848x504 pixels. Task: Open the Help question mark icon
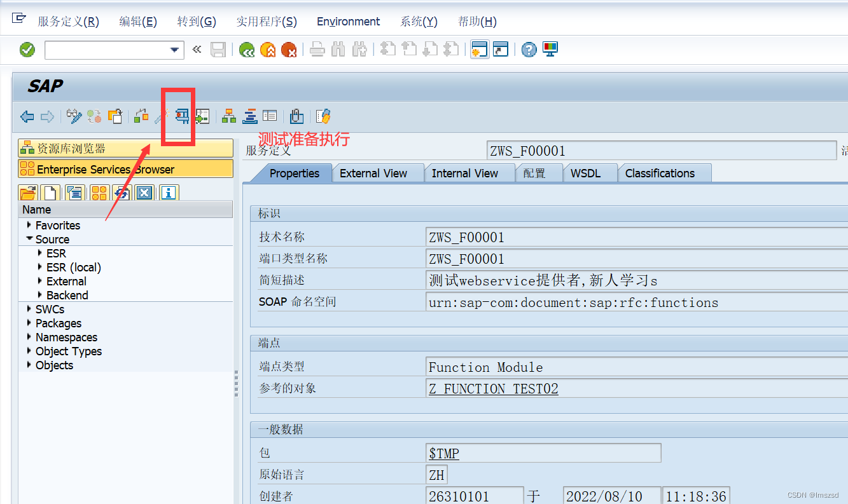(x=529, y=50)
